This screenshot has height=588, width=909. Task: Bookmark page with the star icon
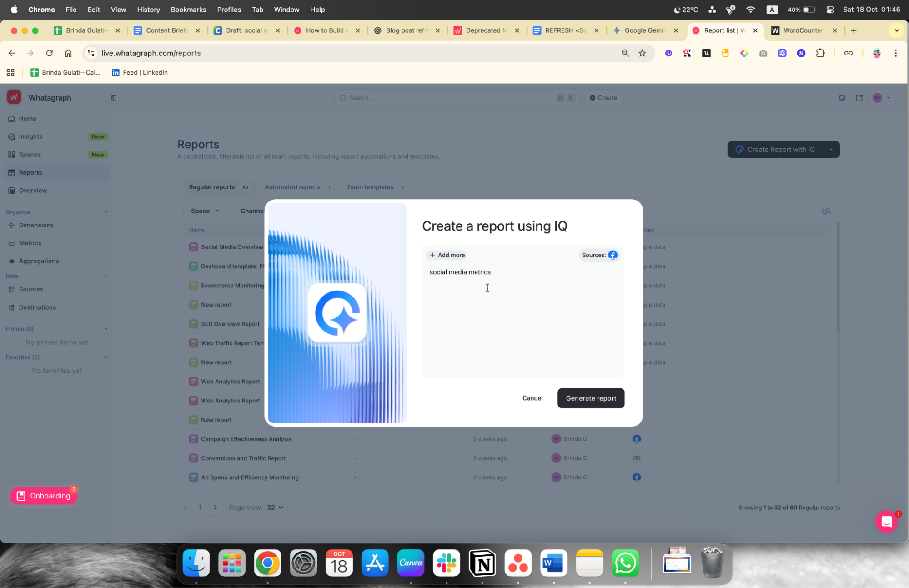tap(642, 53)
